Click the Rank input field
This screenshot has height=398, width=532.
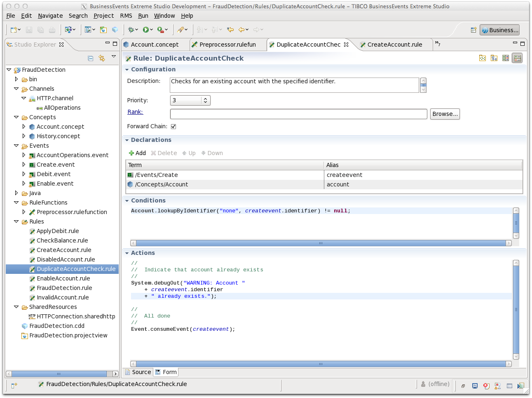[x=298, y=114]
